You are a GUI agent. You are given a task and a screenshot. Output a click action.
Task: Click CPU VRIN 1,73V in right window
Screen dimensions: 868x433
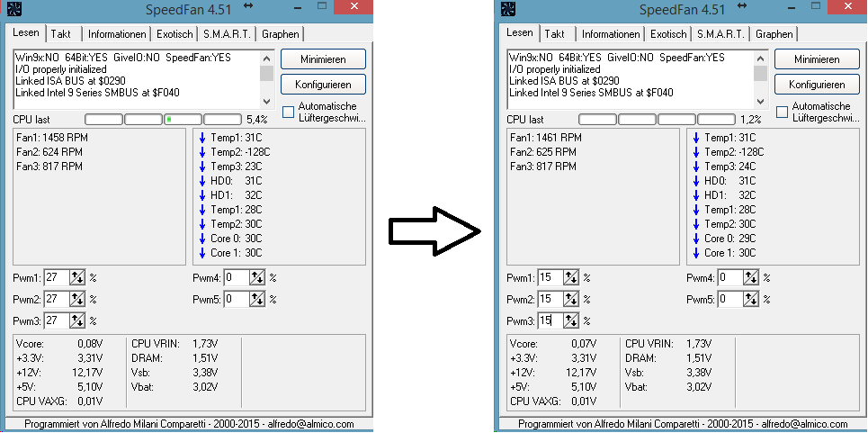(668, 344)
